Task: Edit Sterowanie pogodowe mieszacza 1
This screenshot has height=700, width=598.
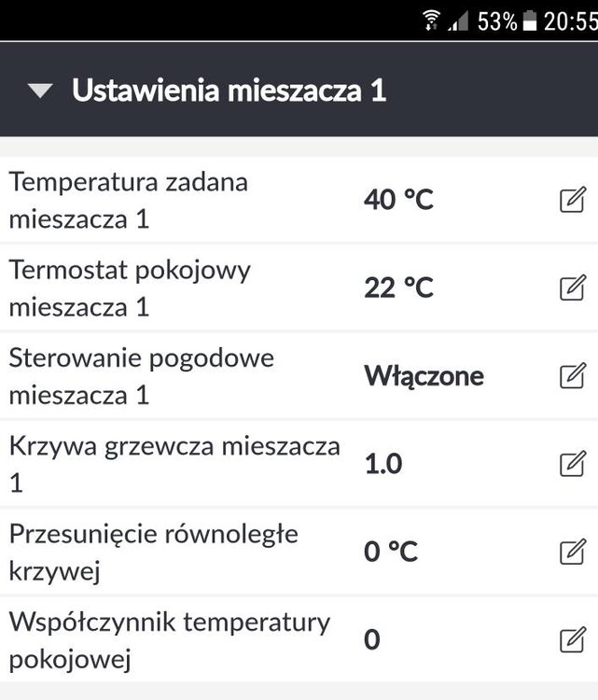Action: (x=572, y=376)
